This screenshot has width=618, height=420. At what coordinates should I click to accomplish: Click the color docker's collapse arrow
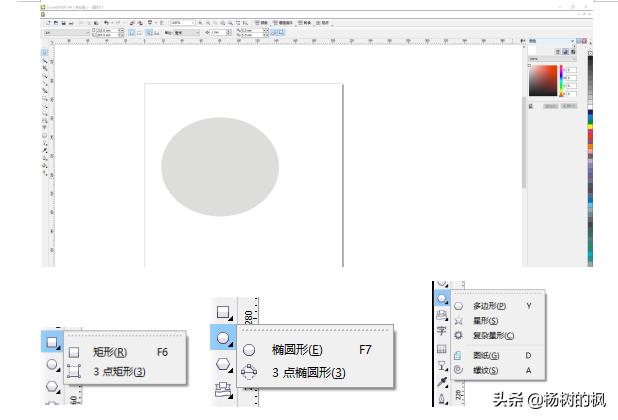point(572,41)
